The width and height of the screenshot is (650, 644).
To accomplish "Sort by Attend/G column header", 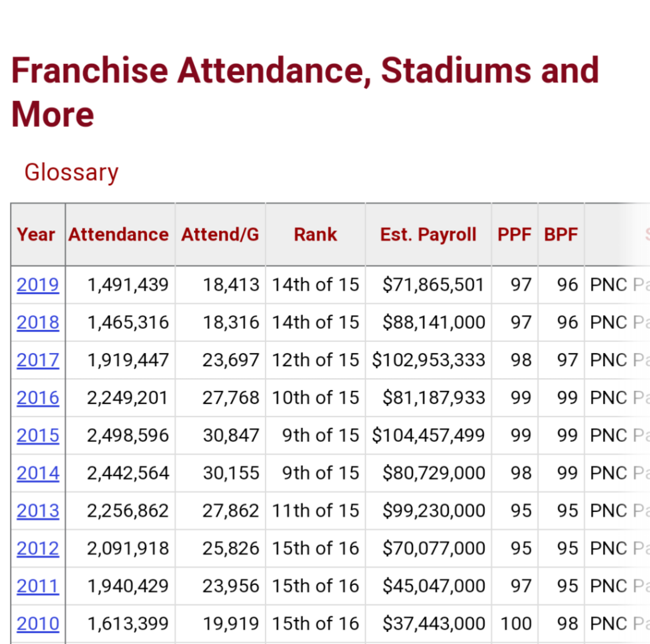I will coord(220,235).
